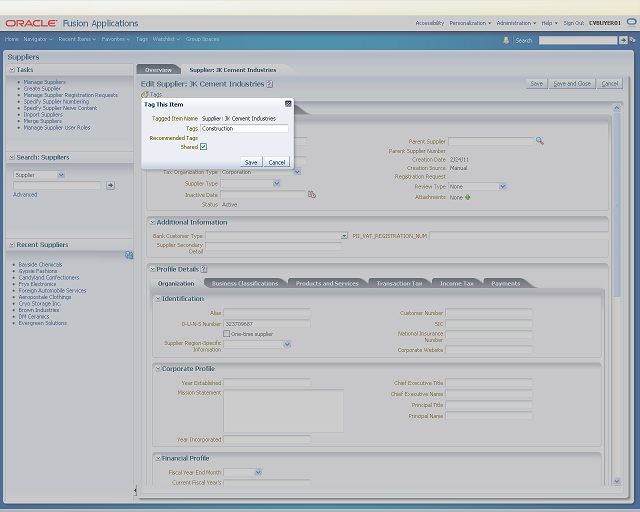Click the Oracle logo
Image resolution: width=640 pixels, height=512 pixels.
pyautogui.click(x=31, y=23)
